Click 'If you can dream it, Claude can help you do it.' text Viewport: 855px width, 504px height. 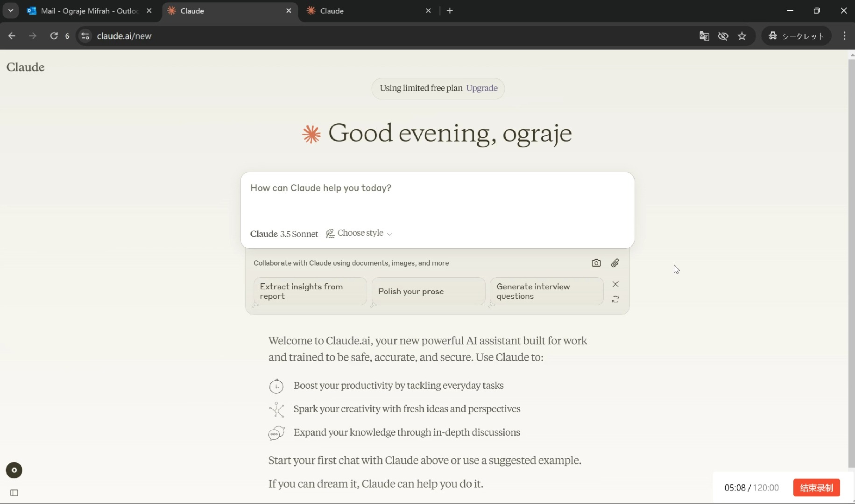[x=376, y=484]
